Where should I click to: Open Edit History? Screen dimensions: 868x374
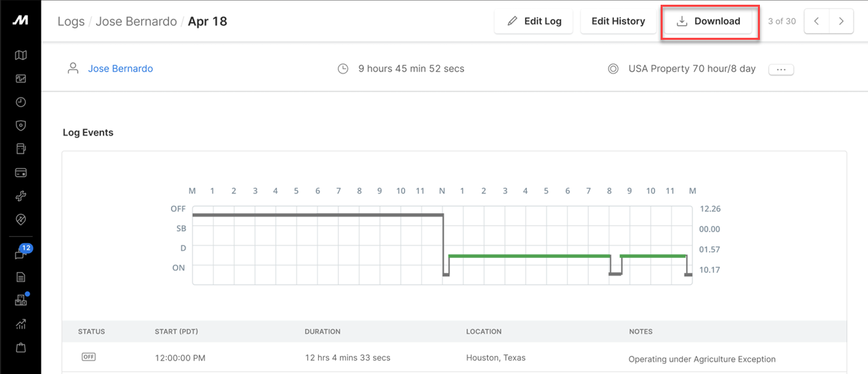tap(618, 22)
